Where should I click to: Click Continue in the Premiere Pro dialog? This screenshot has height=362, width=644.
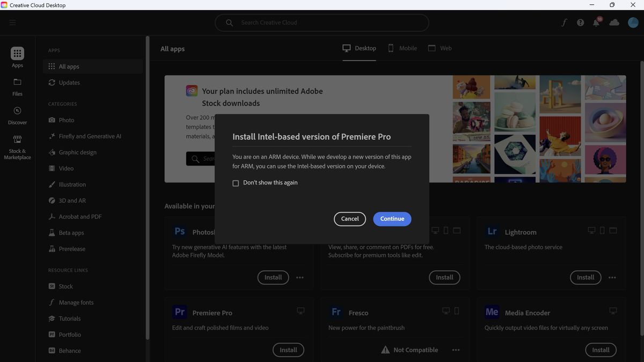coord(392,219)
